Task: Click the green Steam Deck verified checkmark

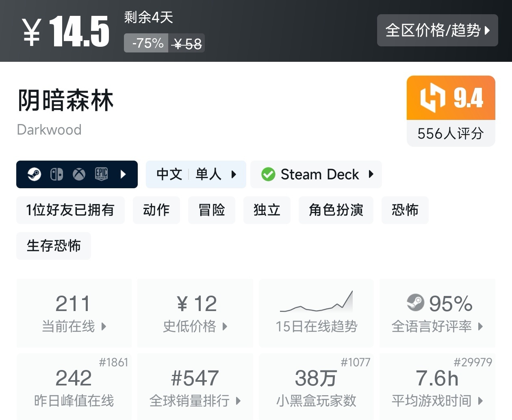Action: 268,174
